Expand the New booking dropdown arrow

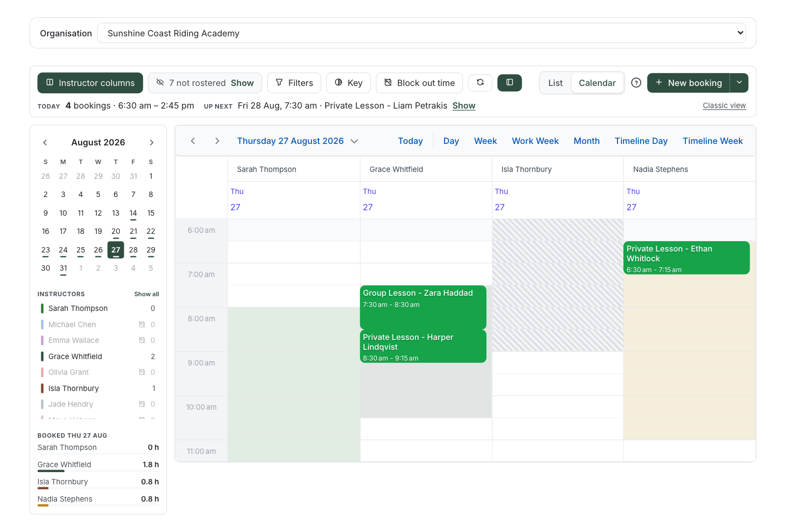[x=739, y=83]
